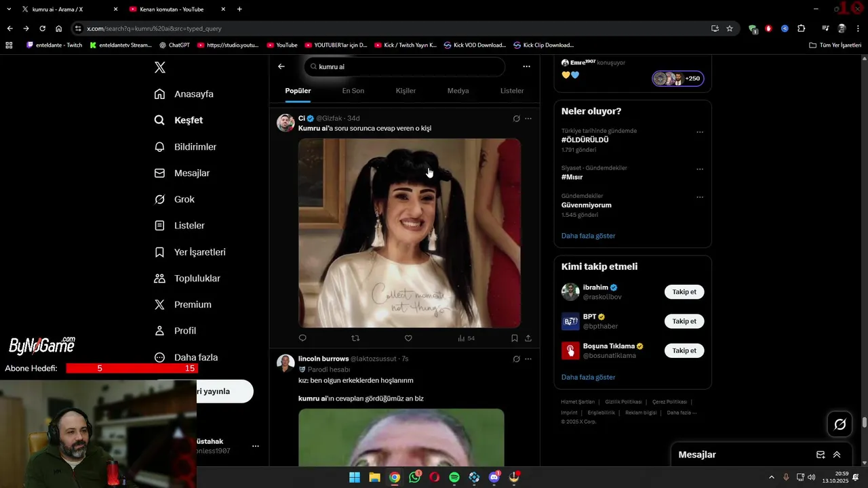Open ChatGPT bookmark in bookmarks bar
This screenshot has height=488, width=868.
[x=174, y=45]
